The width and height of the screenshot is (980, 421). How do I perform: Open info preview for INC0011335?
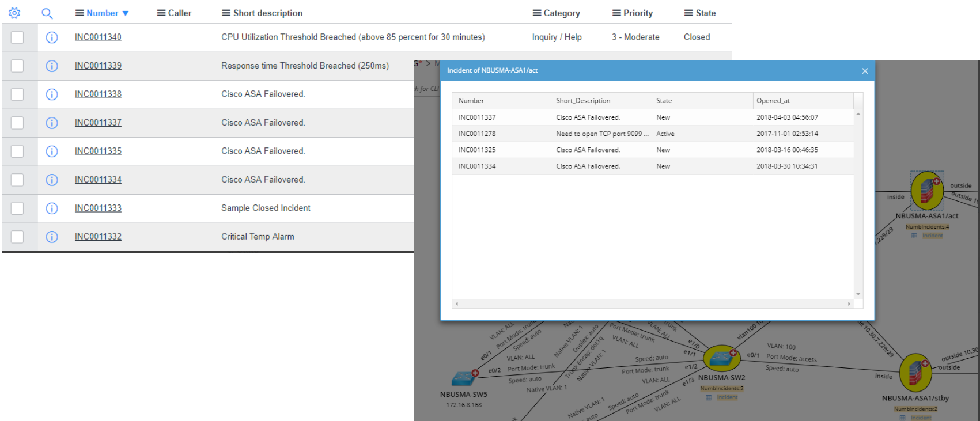pyautogui.click(x=52, y=151)
